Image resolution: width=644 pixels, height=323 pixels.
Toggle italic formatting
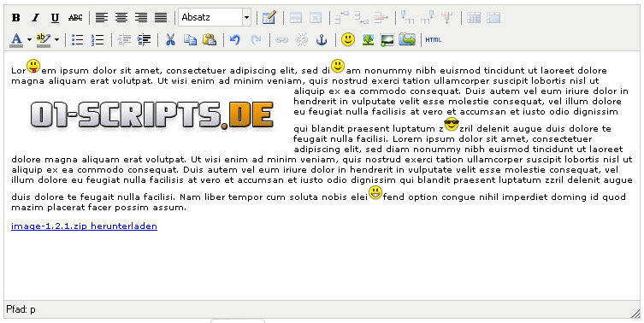coord(36,18)
